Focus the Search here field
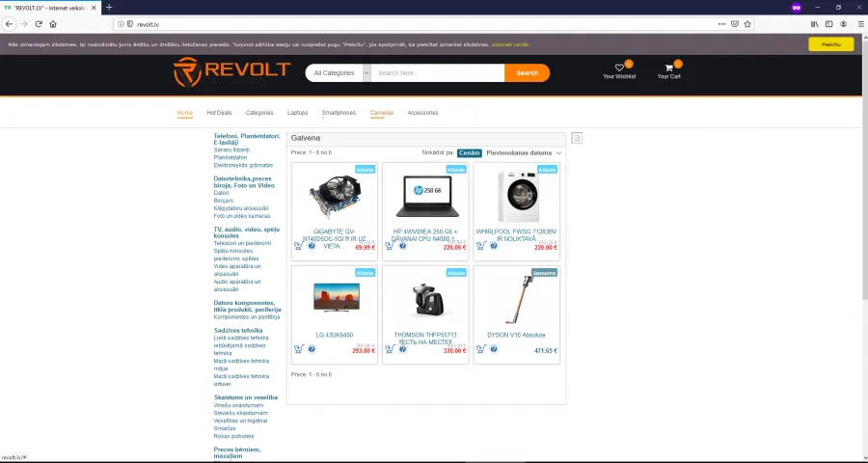 tap(437, 72)
